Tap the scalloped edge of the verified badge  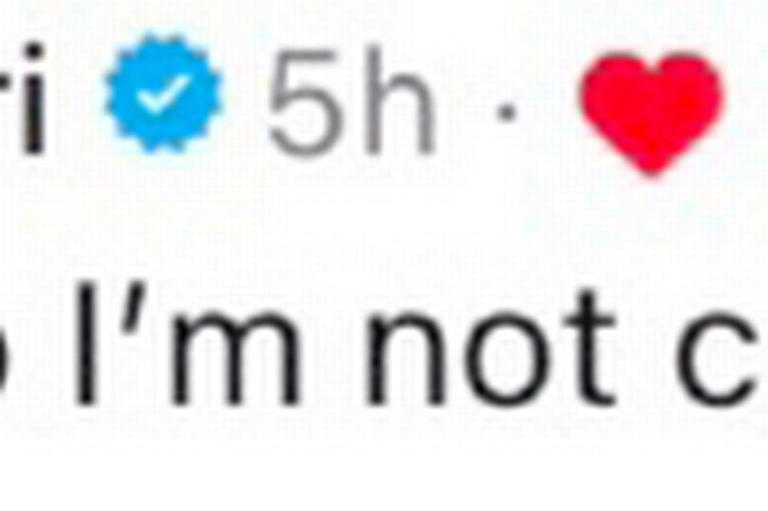[x=164, y=37]
